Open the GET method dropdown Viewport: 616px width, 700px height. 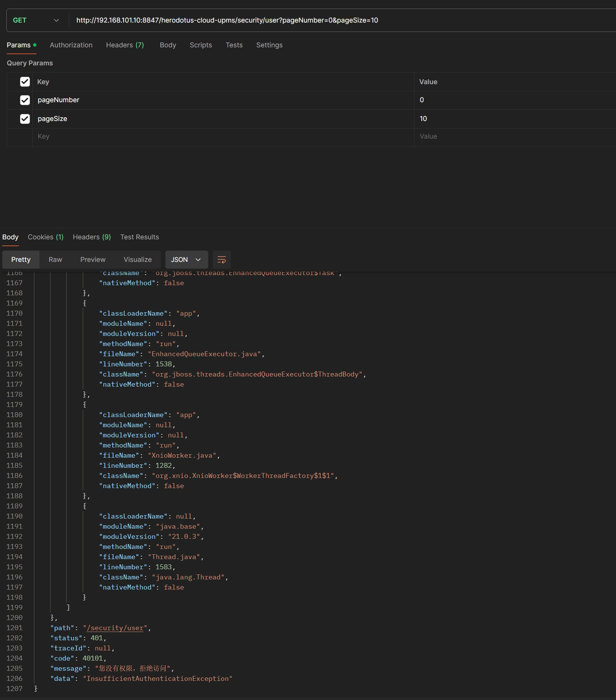click(x=36, y=20)
